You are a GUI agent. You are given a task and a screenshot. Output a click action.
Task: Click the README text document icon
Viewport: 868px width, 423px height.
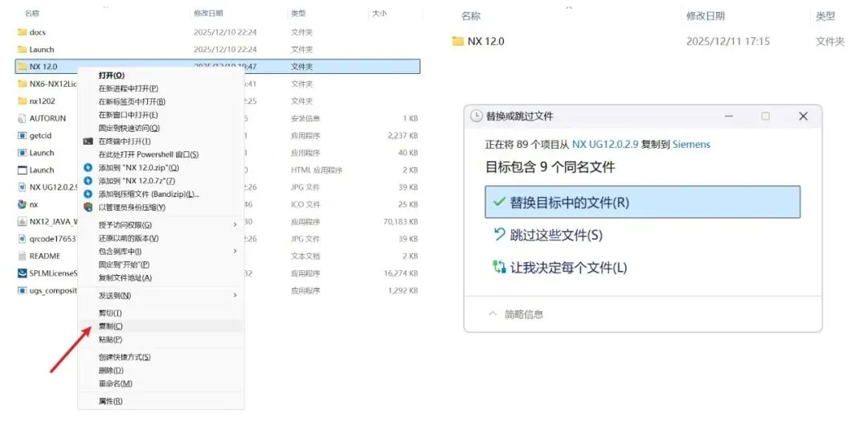[23, 256]
